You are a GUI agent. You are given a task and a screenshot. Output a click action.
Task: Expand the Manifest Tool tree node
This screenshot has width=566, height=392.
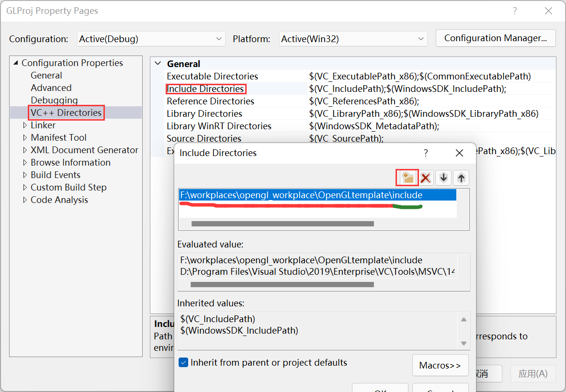click(x=25, y=137)
